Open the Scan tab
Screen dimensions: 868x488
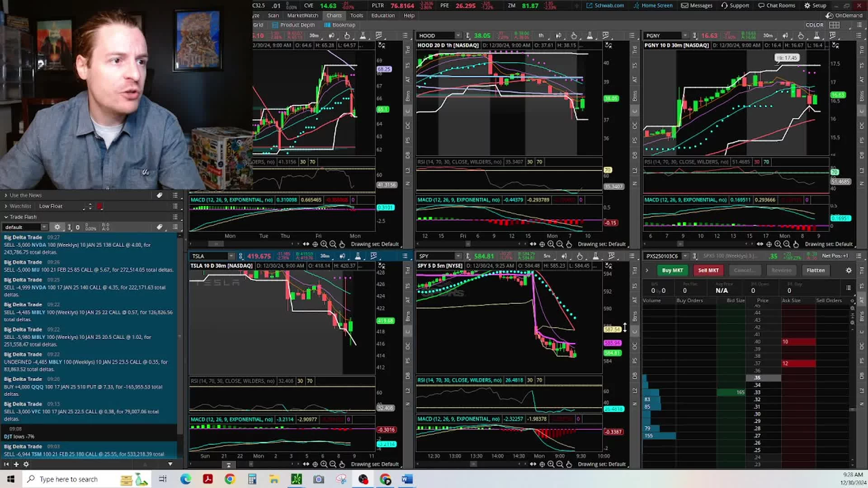coord(273,15)
